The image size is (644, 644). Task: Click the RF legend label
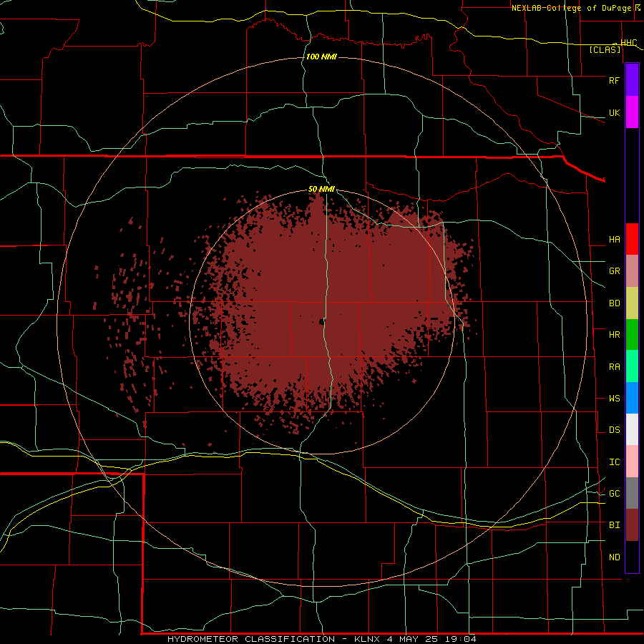[x=614, y=80]
